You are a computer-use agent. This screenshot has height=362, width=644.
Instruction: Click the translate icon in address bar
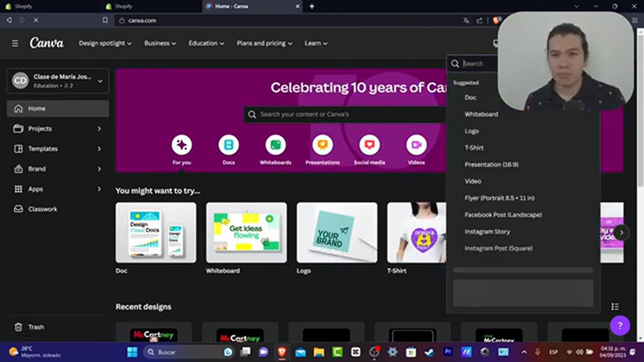pos(466,20)
